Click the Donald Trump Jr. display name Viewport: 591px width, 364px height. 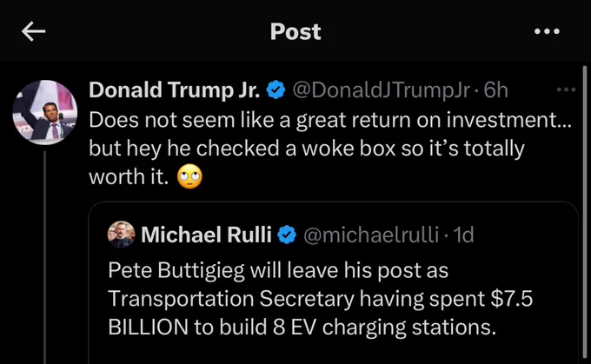tap(175, 90)
